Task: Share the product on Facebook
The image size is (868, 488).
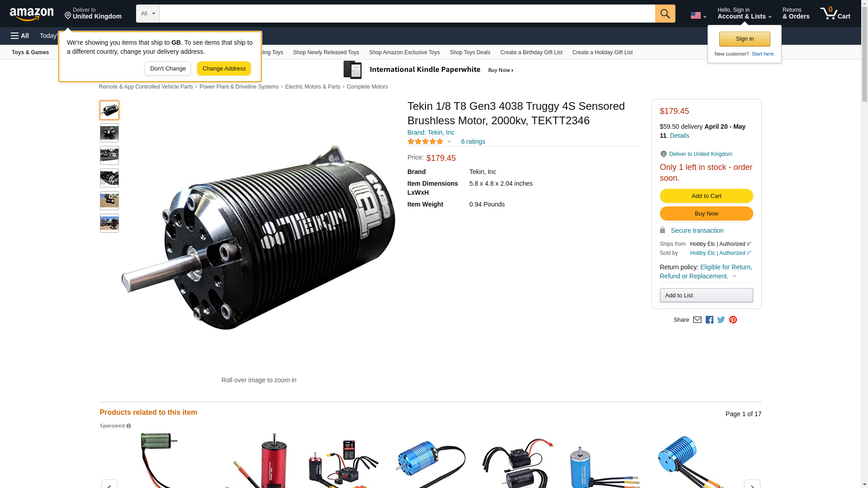Action: click(x=709, y=320)
